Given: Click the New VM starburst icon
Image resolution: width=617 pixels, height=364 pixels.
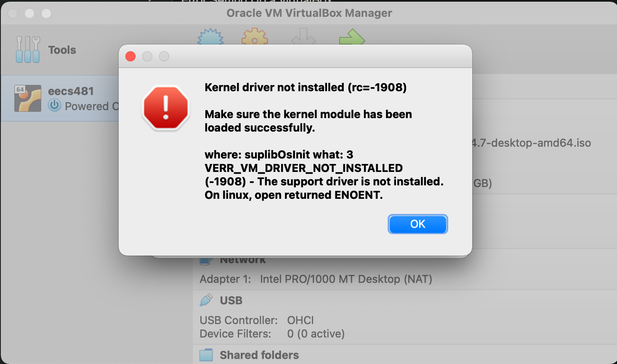Looking at the screenshot, I should tap(210, 37).
